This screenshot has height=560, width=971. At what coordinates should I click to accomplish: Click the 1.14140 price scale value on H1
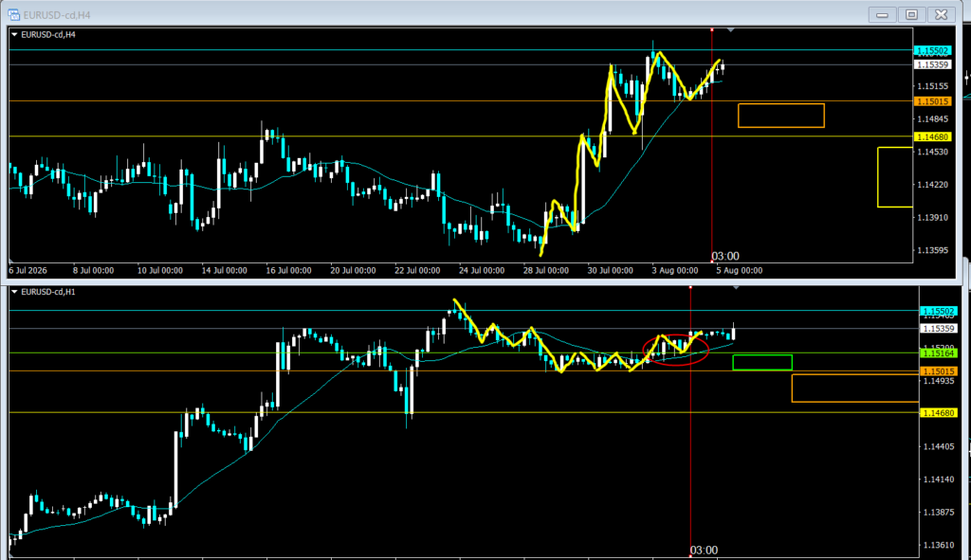pyautogui.click(x=939, y=479)
